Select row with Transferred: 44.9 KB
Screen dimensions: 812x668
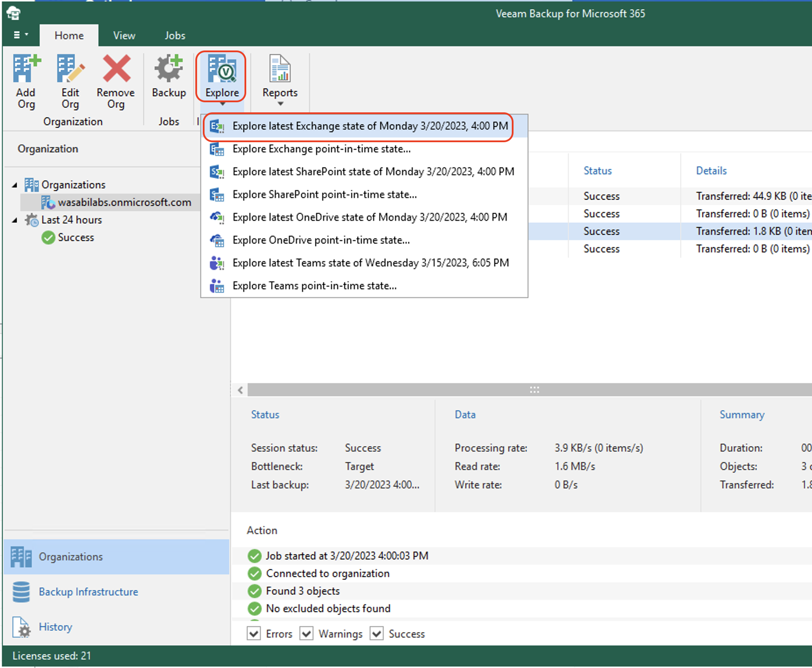(670, 196)
